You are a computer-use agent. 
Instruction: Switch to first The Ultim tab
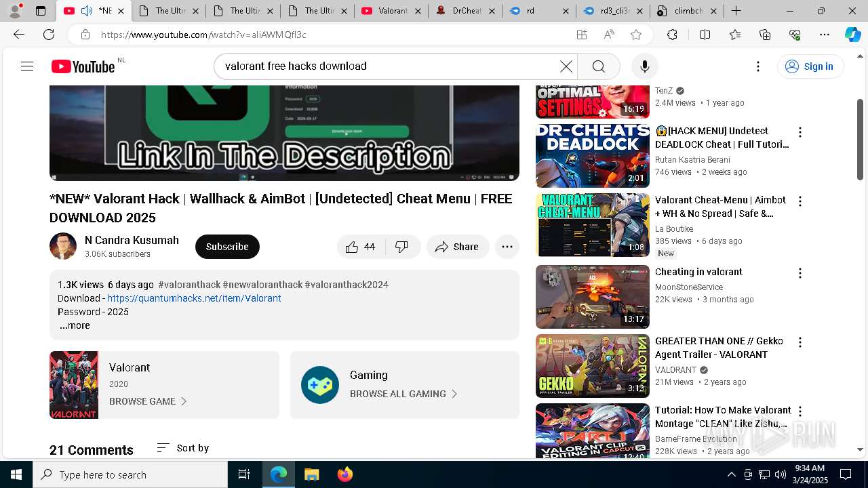(167, 11)
